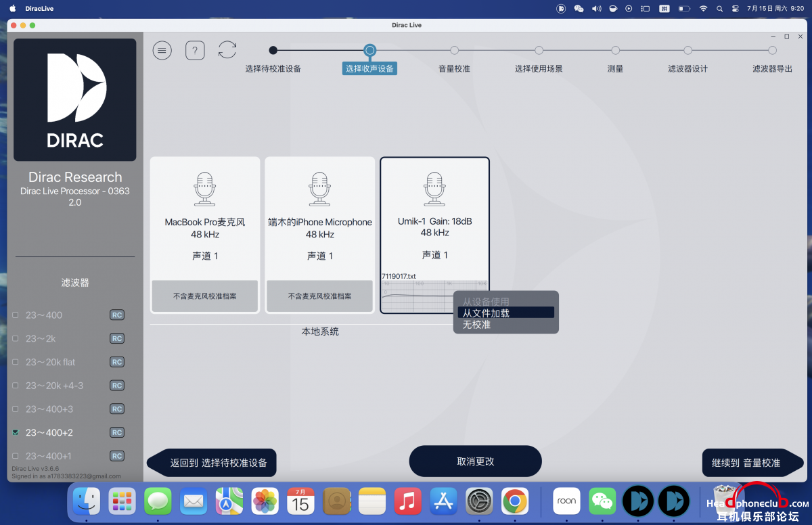This screenshot has height=525, width=812.
Task: Click the date and time 7月15日 周六 9:20
Action: coord(775,9)
